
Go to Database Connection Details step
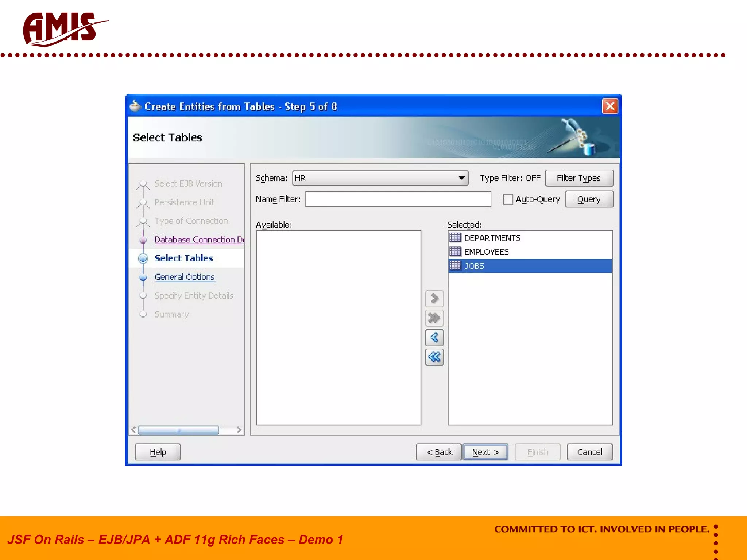click(199, 240)
